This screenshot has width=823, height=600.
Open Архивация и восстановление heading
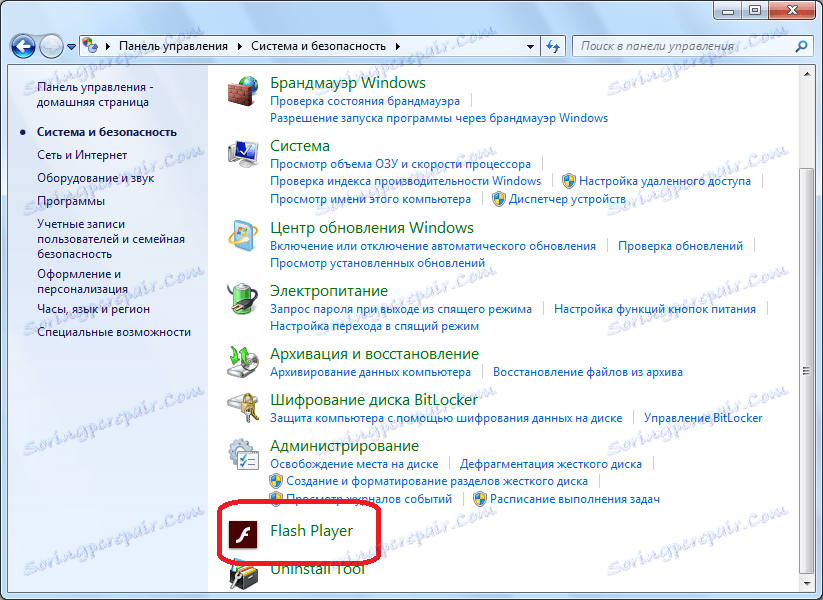coord(374,354)
